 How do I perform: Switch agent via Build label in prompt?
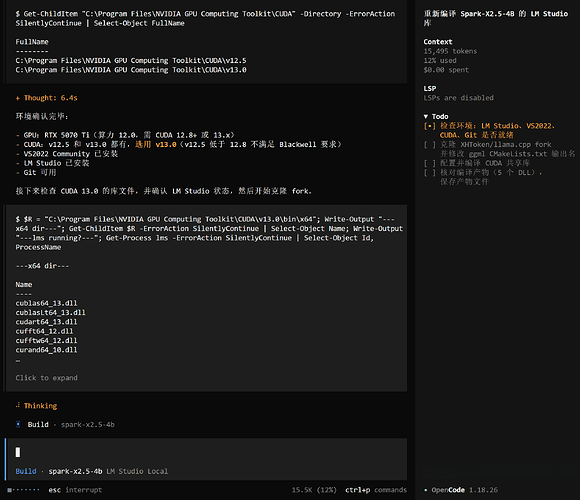[x=26, y=471]
